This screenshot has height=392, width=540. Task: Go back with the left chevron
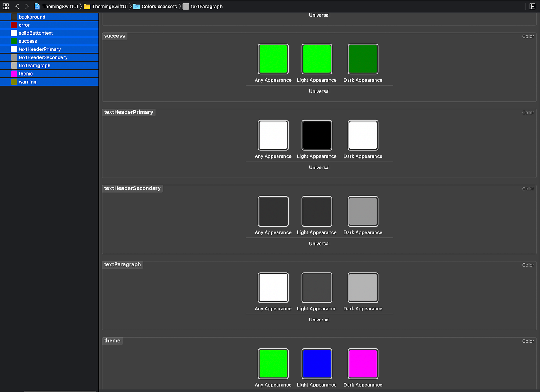[x=17, y=7]
